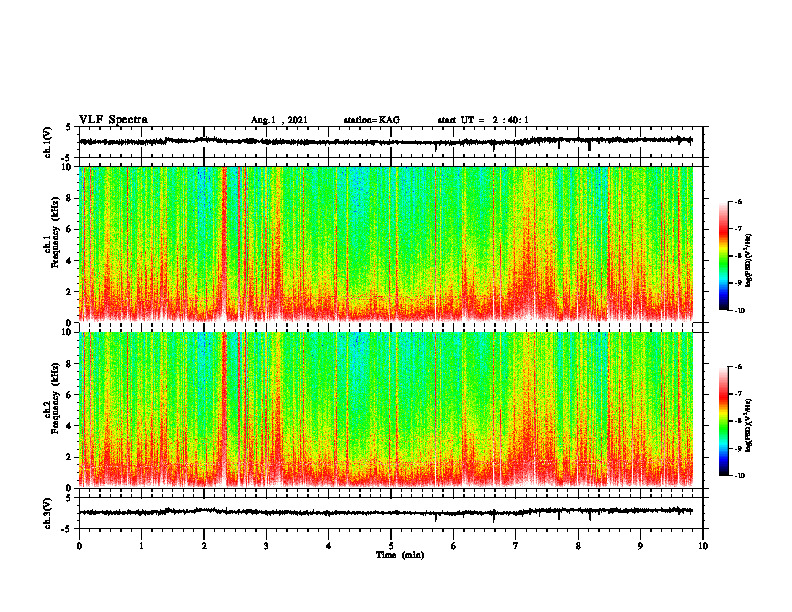Select the "Aug.1 , 2021" date text
The image size is (792, 612).
pos(279,120)
